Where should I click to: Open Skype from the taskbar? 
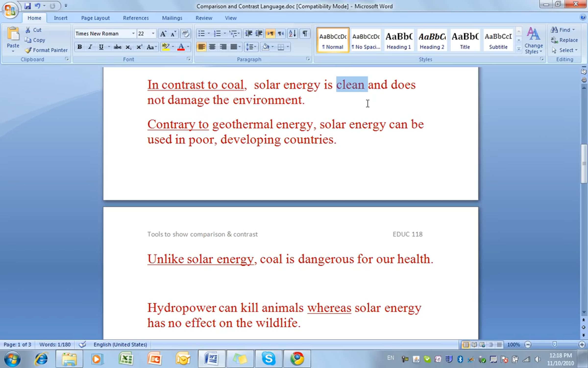pos(269,359)
